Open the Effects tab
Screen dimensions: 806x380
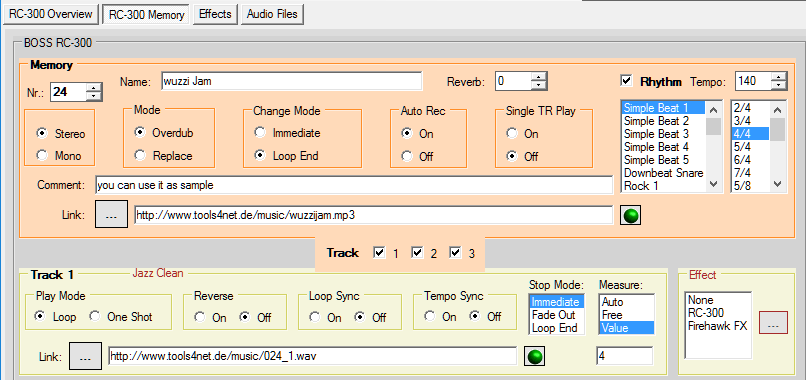(215, 14)
